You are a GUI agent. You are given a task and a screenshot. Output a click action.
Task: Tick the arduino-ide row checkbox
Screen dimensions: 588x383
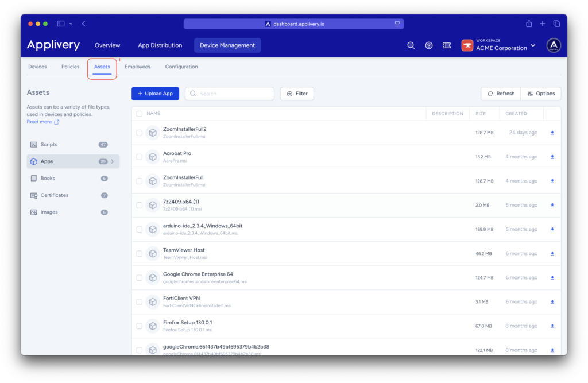tap(140, 229)
